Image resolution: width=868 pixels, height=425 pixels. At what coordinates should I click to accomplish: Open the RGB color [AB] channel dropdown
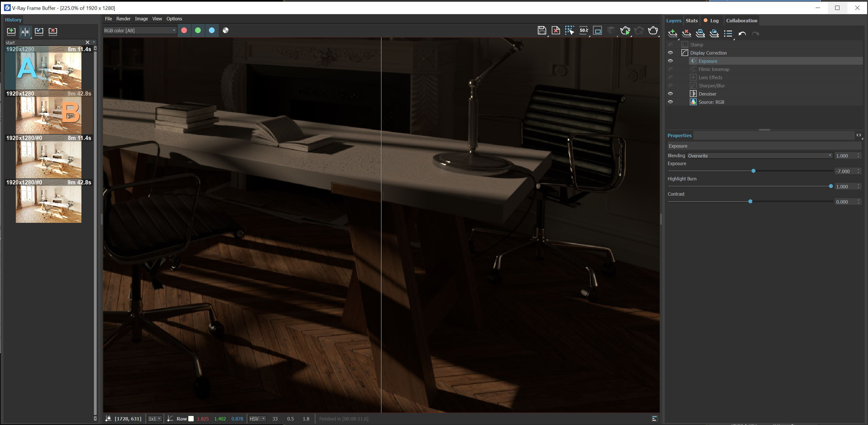tap(139, 30)
